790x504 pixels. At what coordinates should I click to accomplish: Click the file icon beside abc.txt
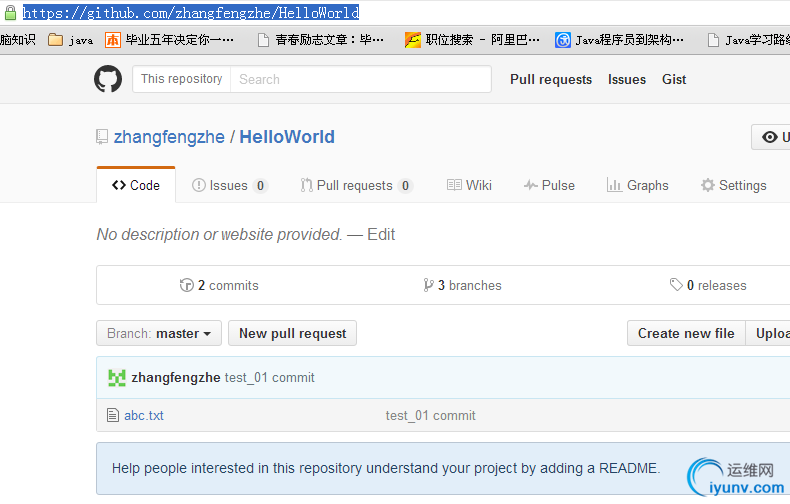click(x=113, y=415)
